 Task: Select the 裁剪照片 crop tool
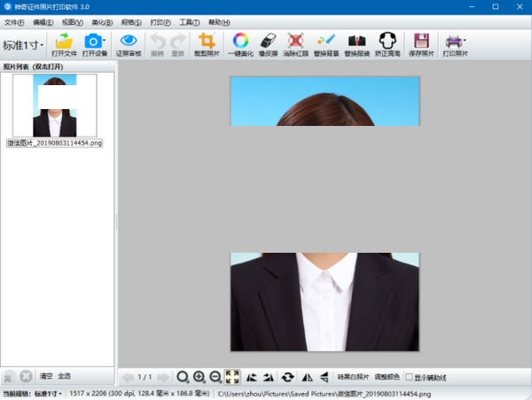point(207,42)
